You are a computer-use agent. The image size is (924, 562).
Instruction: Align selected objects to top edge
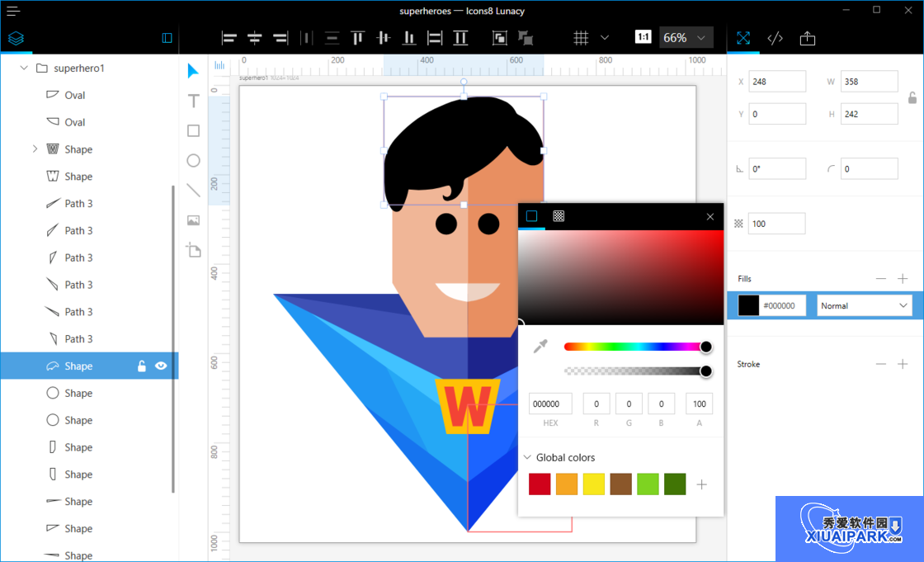[357, 38]
